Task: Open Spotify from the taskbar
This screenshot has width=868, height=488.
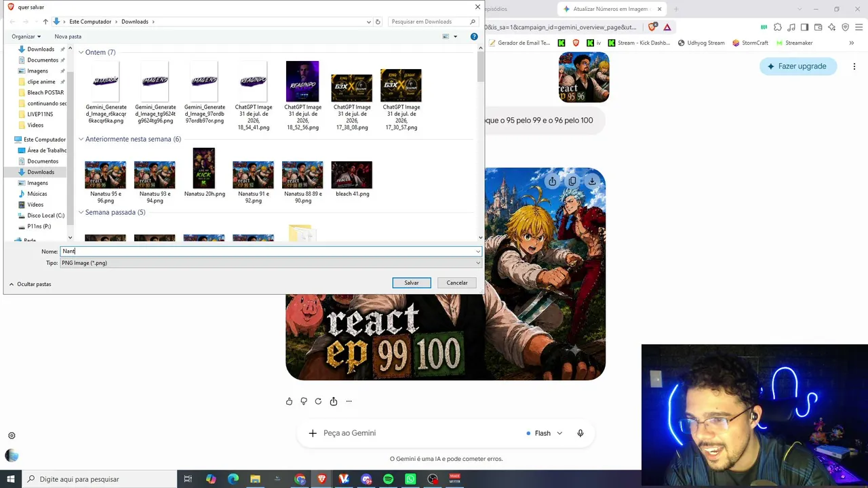Action: 389,479
